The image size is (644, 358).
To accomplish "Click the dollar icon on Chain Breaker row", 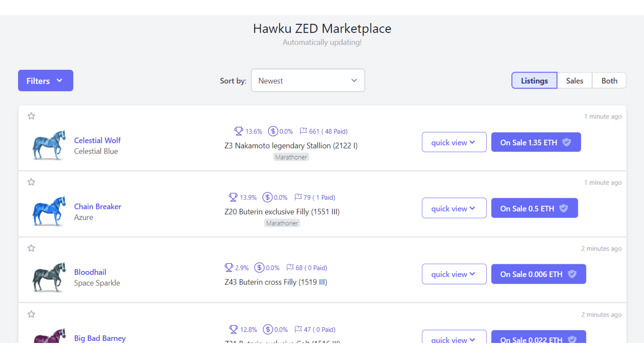I will 267,197.
